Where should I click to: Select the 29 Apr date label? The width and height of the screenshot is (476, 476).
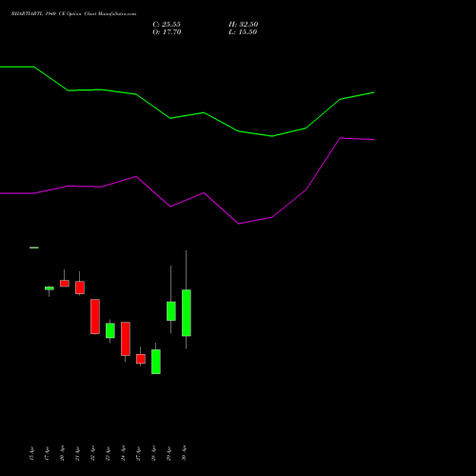tap(169, 453)
